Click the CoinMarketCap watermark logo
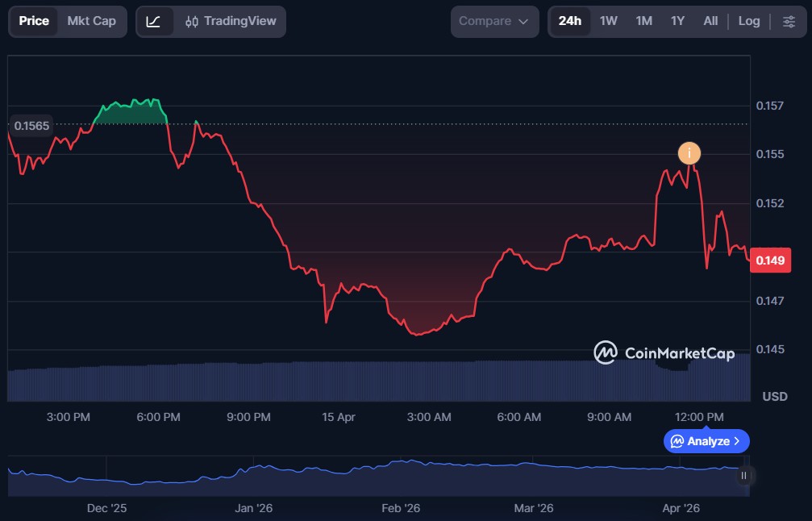Screen dimensions: 812x521 click(x=664, y=352)
